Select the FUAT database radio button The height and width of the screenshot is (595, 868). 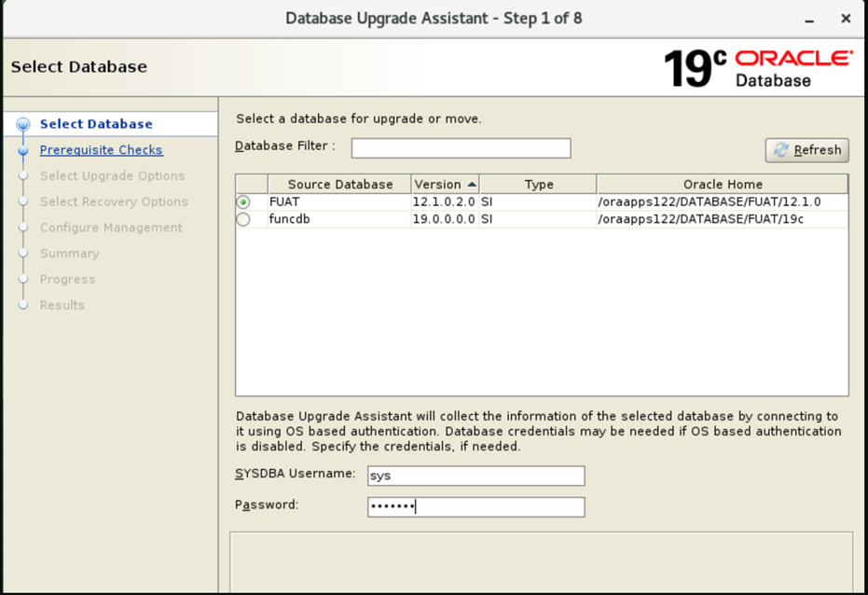click(243, 202)
